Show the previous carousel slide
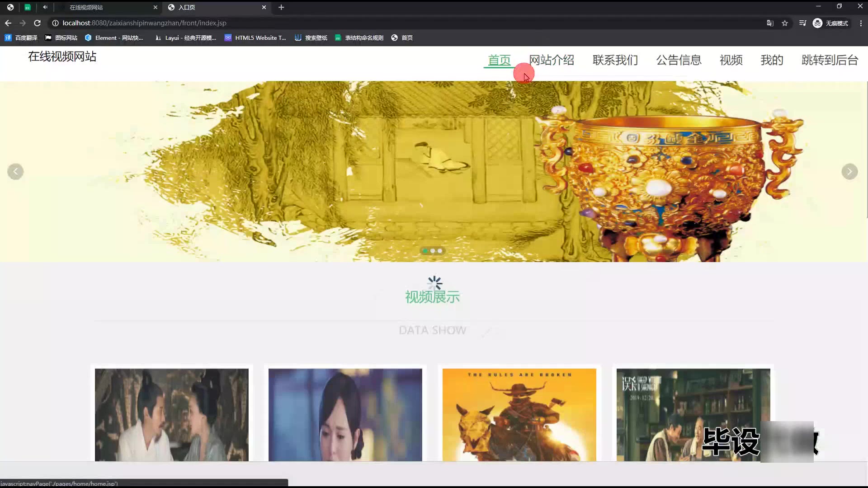 click(15, 172)
